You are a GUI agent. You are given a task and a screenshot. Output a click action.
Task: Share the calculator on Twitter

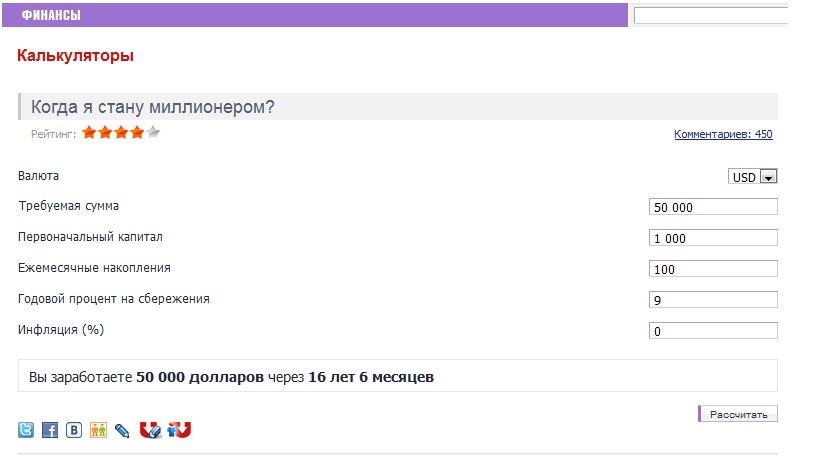pyautogui.click(x=26, y=430)
